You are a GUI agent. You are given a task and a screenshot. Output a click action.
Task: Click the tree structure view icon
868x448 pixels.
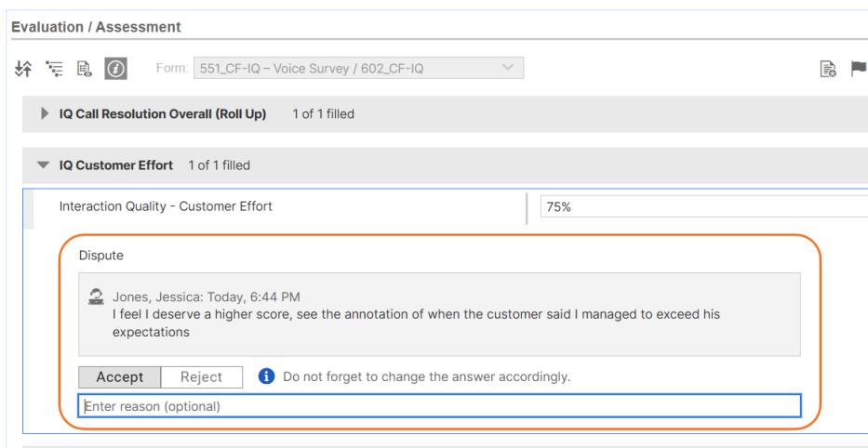point(55,68)
